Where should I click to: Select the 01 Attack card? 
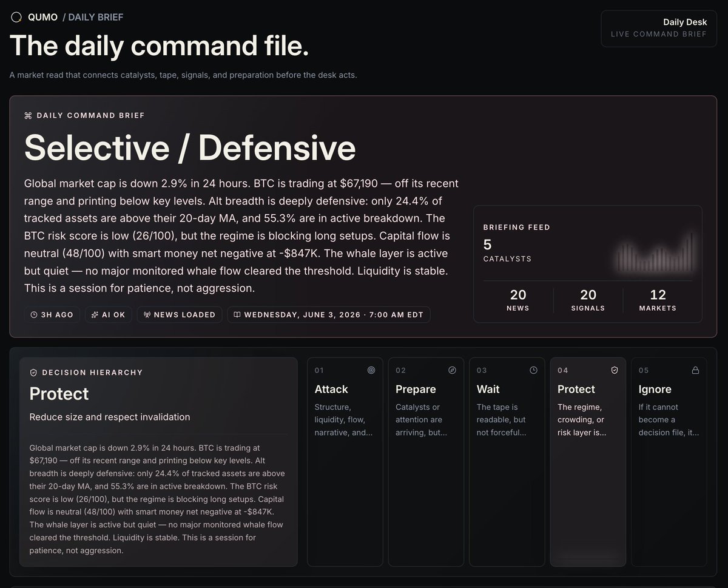click(345, 462)
